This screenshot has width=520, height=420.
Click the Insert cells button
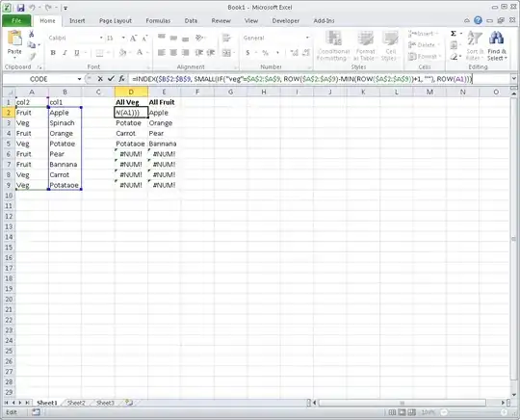[423, 34]
